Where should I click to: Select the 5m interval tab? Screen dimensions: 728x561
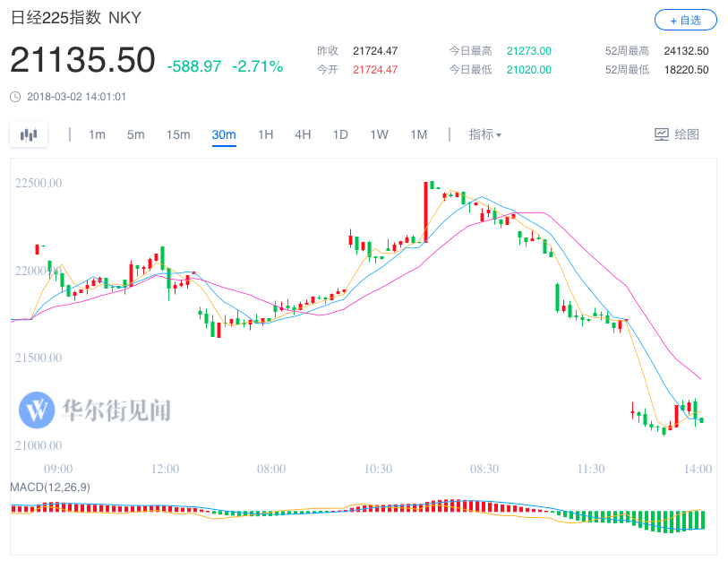135,134
